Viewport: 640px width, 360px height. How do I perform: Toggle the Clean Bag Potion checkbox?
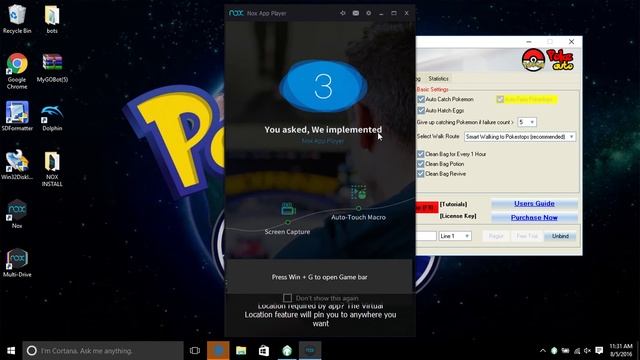(x=420, y=164)
